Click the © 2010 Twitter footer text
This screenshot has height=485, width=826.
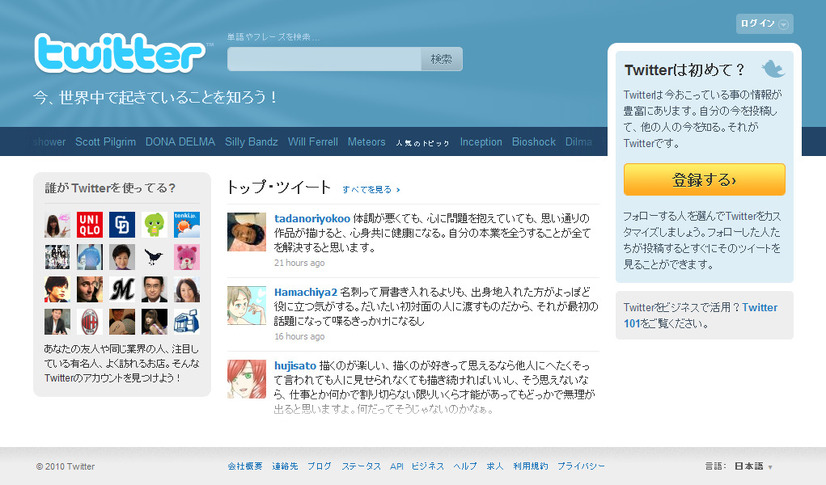point(65,467)
